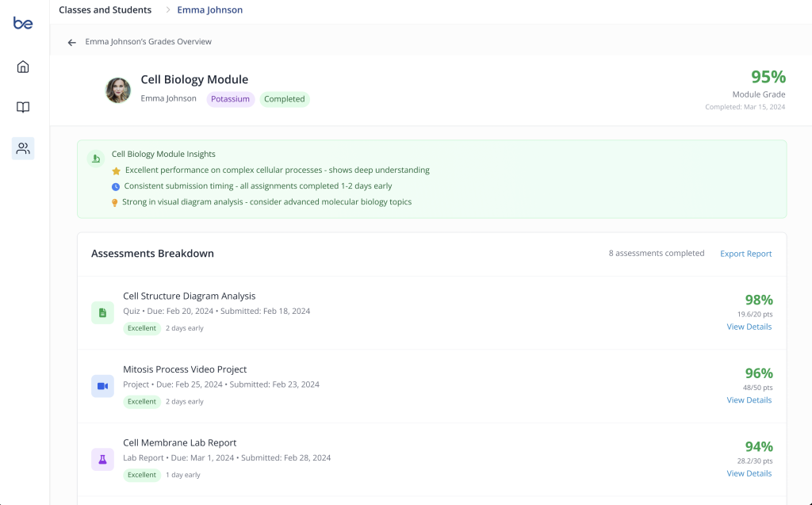Open the Home icon in sidebar
The width and height of the screenshot is (812, 505).
click(23, 67)
